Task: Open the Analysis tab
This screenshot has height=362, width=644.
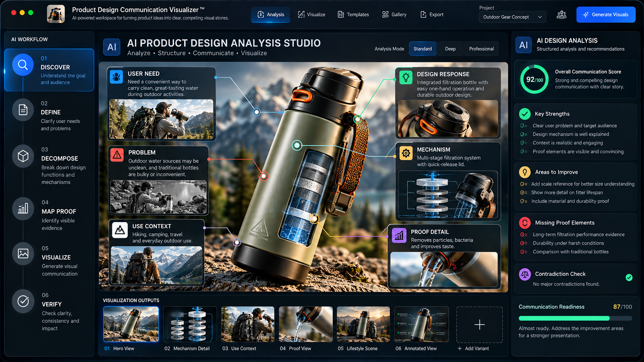Action: coord(270,15)
